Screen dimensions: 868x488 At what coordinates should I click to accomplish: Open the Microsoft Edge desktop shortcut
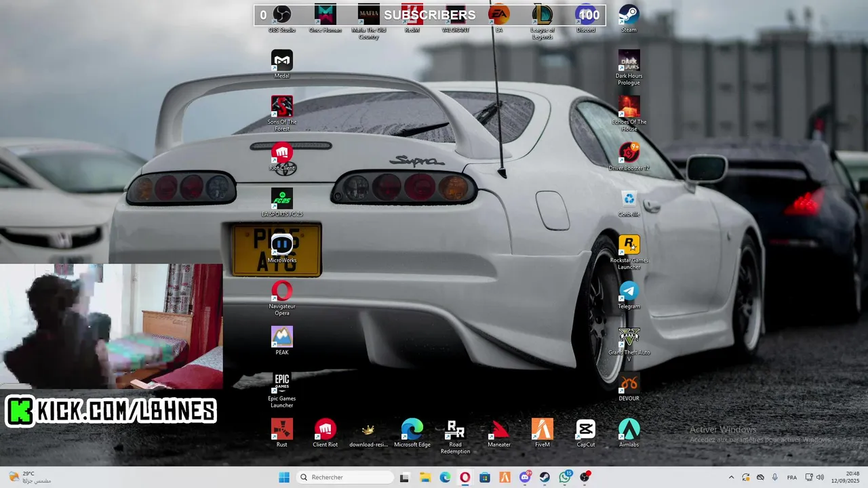[x=412, y=433]
